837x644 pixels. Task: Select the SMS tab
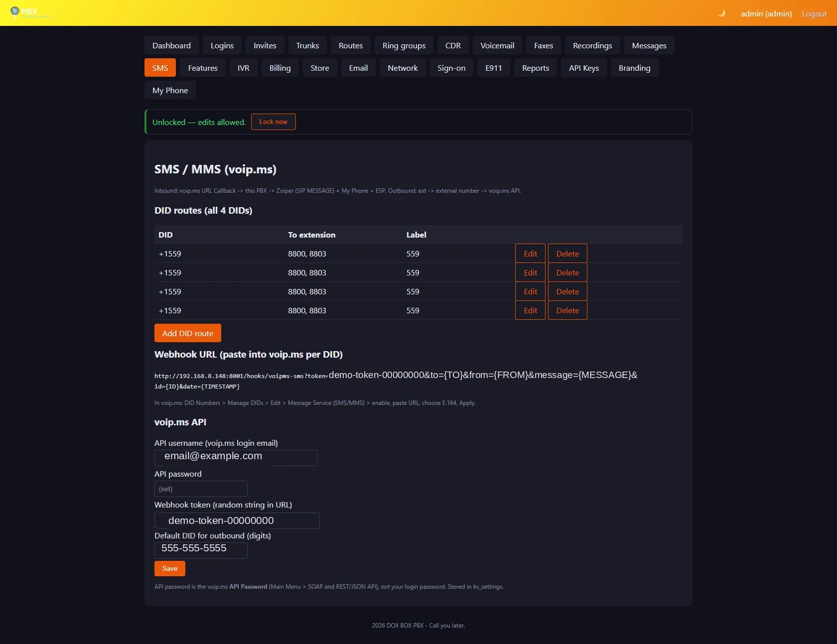(160, 68)
